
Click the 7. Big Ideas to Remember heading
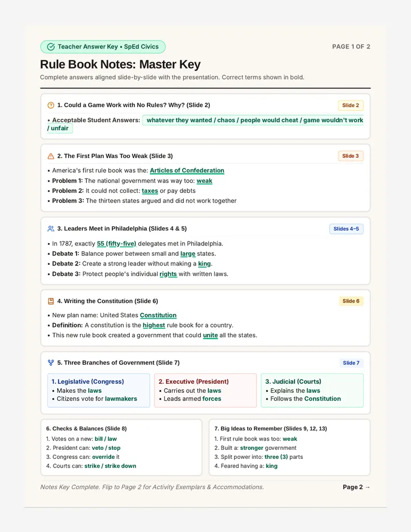(x=271, y=429)
